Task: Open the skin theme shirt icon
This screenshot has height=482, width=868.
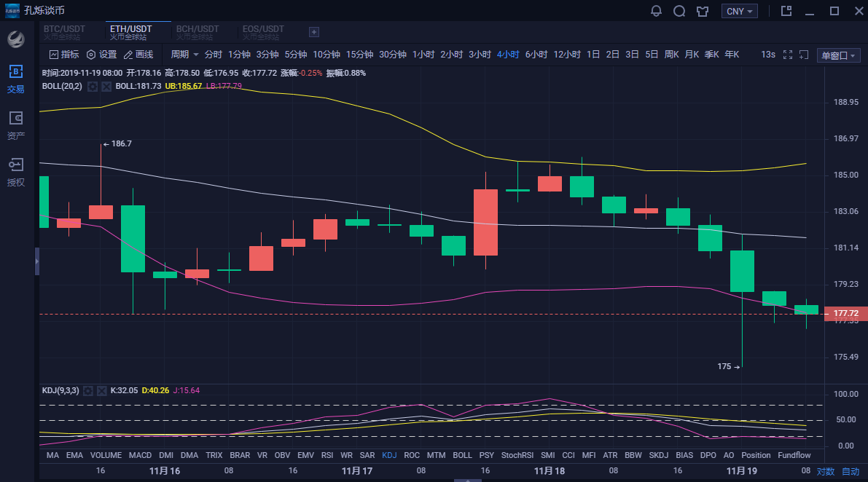Action: 703,11
